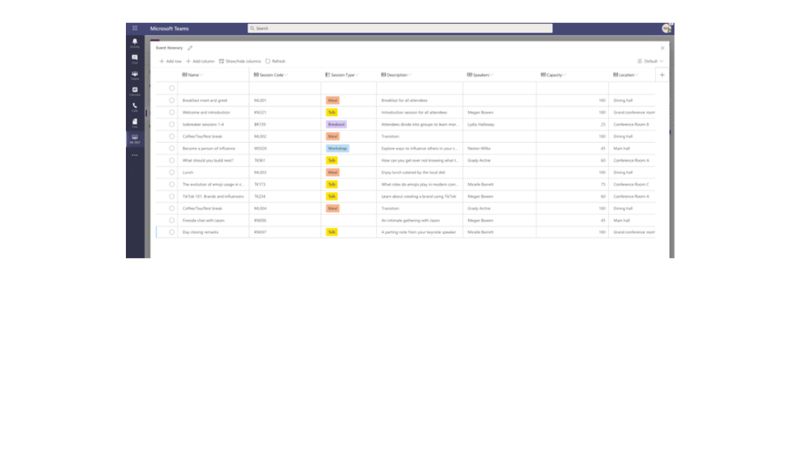800x450 pixels.
Task: Click the pencil icon beside Event Itinerary
Action: 190,48
